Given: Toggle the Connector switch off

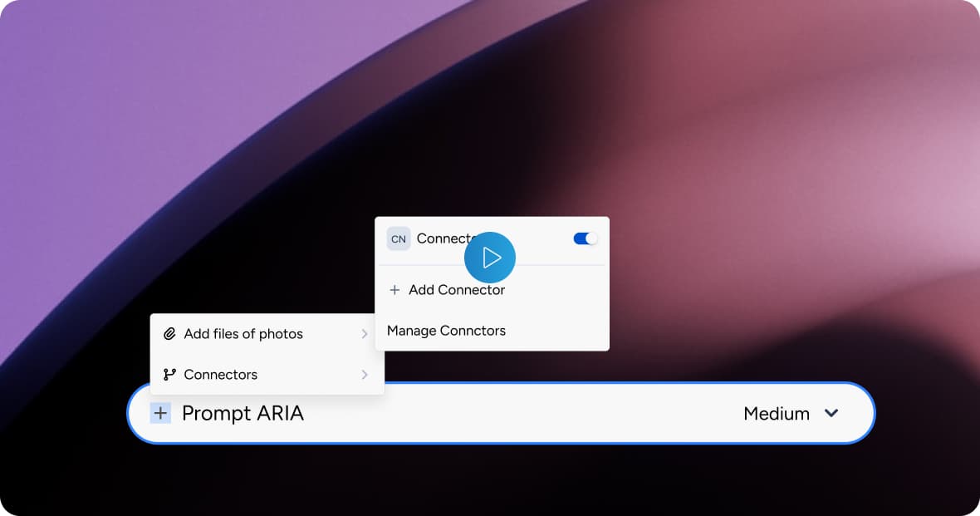Looking at the screenshot, I should 585,238.
